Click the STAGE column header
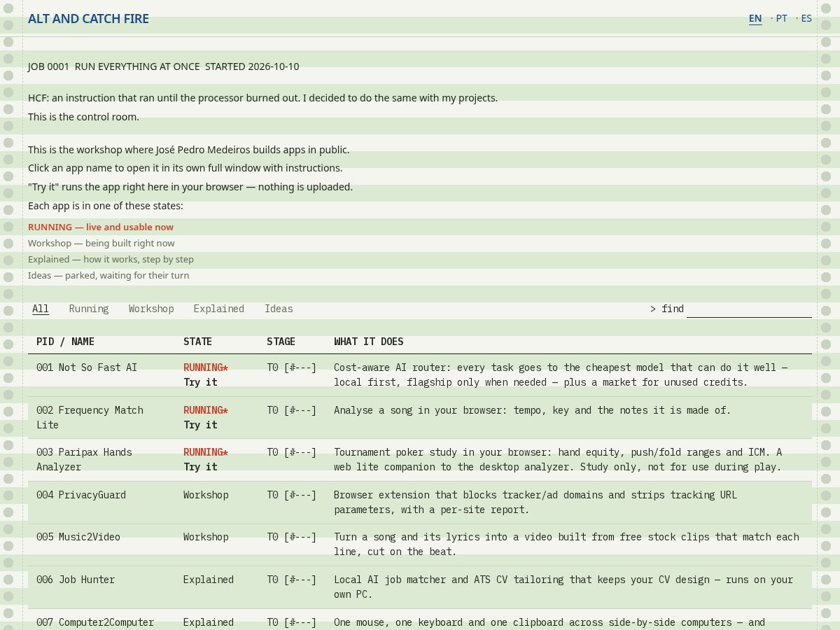 (281, 342)
